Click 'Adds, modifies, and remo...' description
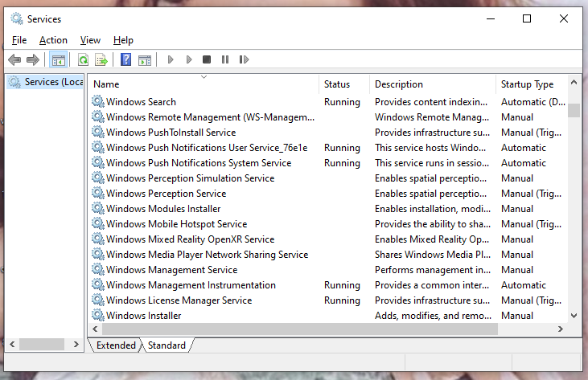588x380 pixels. point(433,316)
